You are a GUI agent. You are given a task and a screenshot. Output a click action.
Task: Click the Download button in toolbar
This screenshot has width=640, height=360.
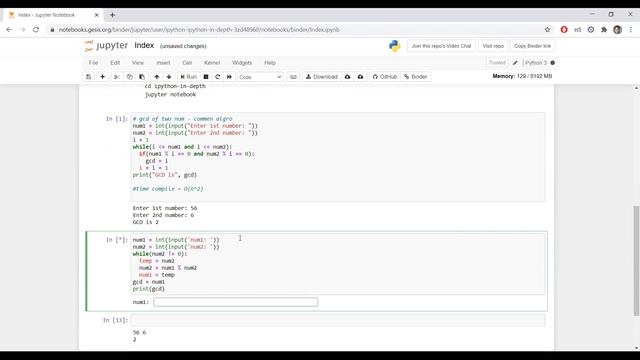[x=322, y=77]
